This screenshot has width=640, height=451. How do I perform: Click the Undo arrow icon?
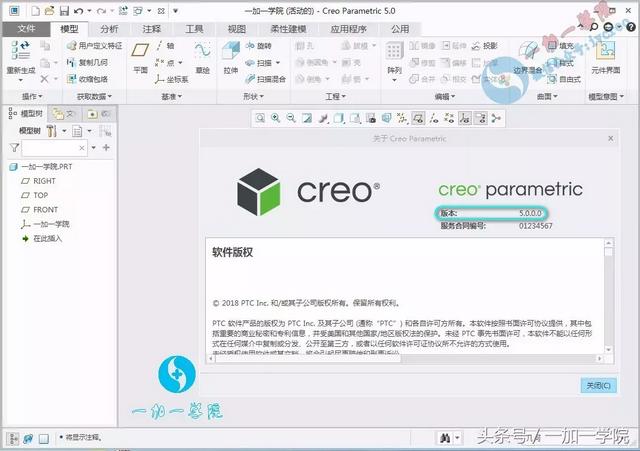78,11
